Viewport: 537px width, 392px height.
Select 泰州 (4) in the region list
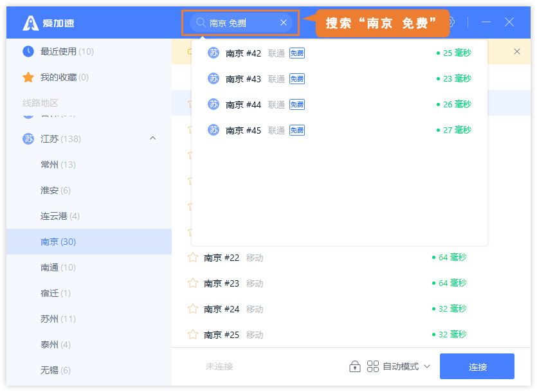click(89, 344)
